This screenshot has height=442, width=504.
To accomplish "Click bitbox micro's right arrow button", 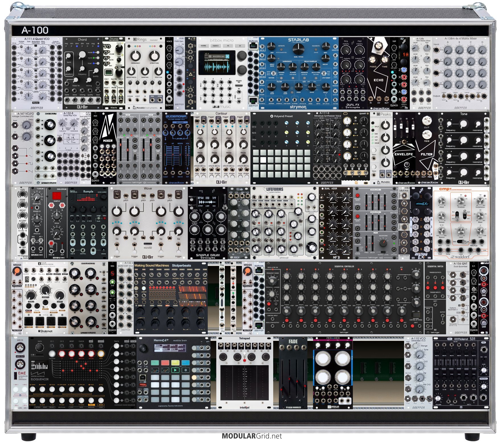I will [x=240, y=46].
